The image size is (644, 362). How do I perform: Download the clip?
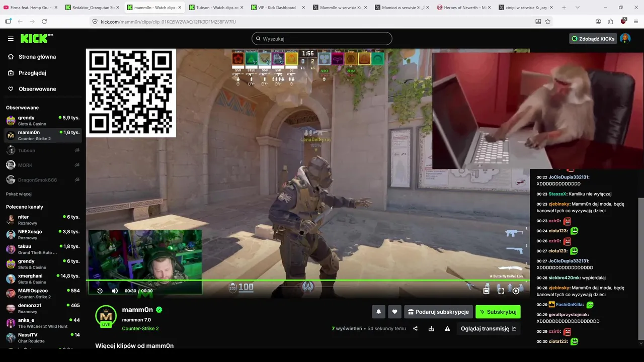[431, 329]
